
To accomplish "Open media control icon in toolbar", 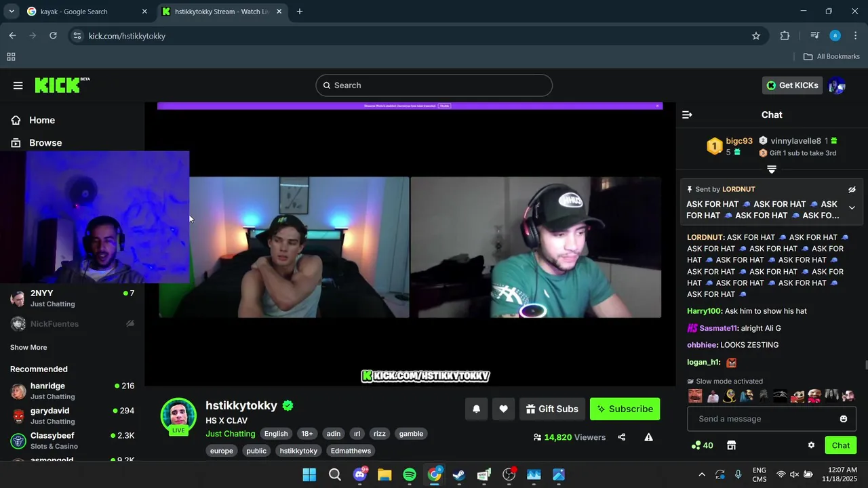I will point(814,36).
